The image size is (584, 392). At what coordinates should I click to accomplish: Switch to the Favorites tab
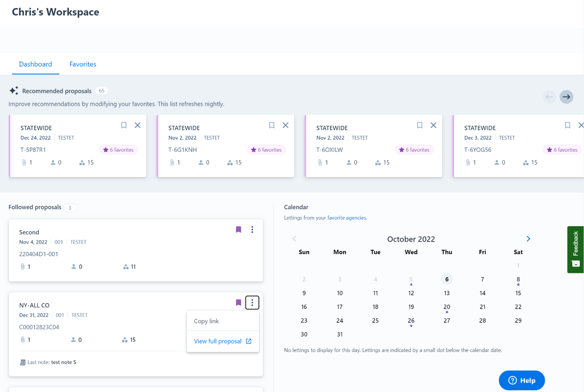click(x=83, y=64)
